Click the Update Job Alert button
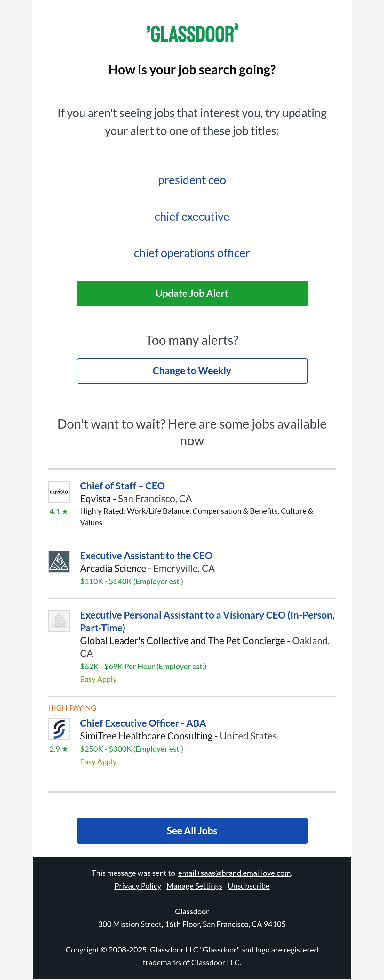Screen dimensions: 384x980 click(x=192, y=294)
